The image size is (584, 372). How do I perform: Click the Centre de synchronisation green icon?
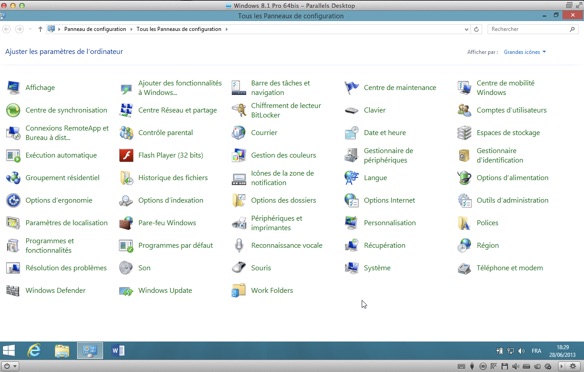13,110
